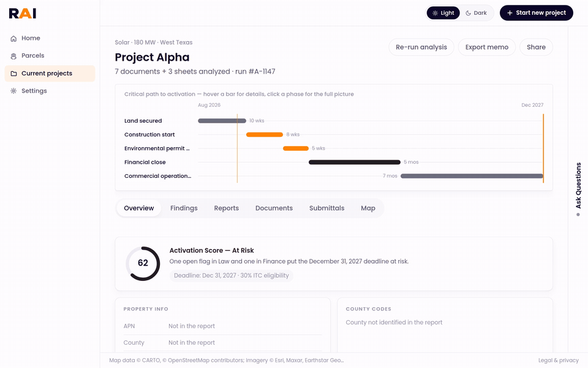
Task: Click the sun icon in Light toggle
Action: 435,13
